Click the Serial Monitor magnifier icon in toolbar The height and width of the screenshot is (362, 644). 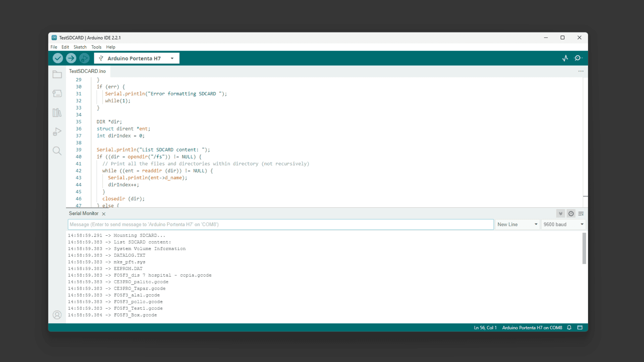click(578, 58)
